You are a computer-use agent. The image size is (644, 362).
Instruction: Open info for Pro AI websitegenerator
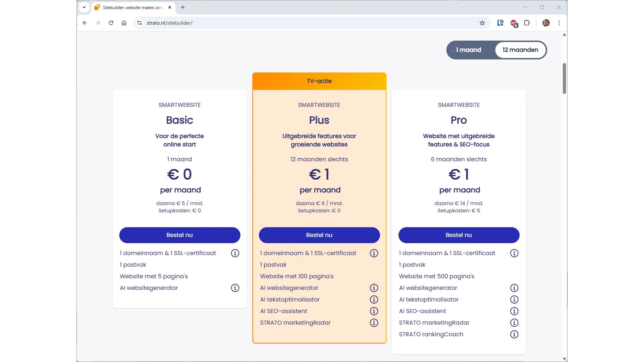(x=514, y=288)
